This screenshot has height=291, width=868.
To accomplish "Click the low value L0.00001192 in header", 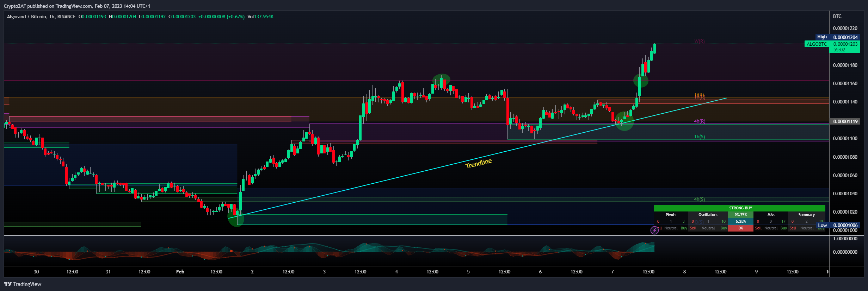I will tap(152, 17).
